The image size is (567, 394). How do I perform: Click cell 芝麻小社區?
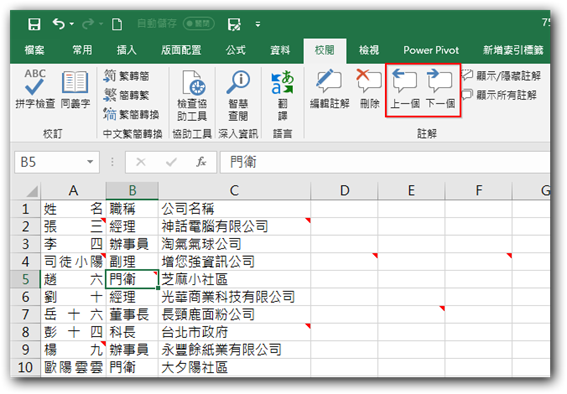pyautogui.click(x=234, y=279)
